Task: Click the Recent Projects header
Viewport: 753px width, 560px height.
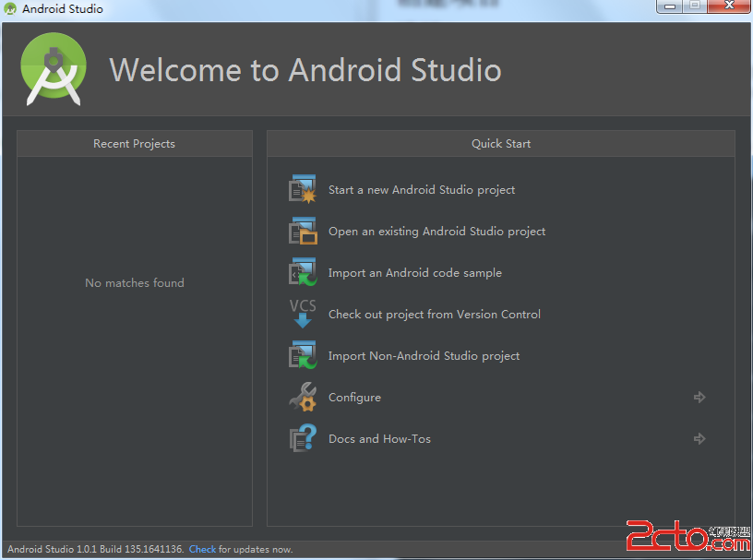Action: point(134,144)
